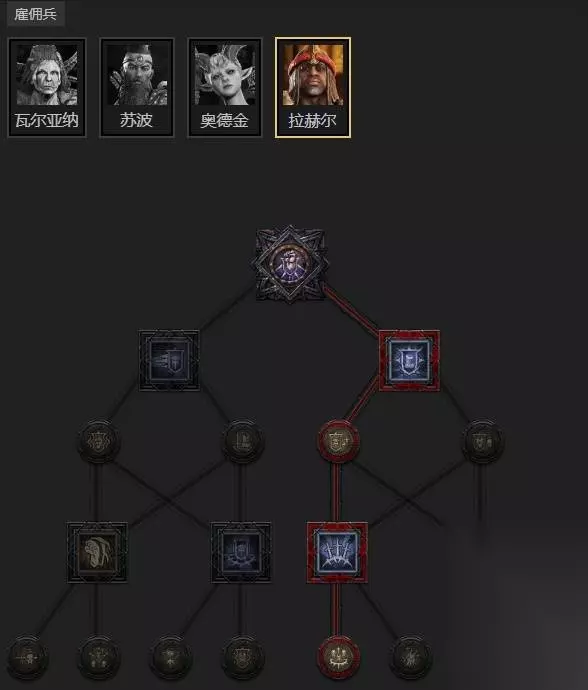Click the red-bordered three-swords skill square
Screen dimensions: 588x690
[x=337, y=553]
